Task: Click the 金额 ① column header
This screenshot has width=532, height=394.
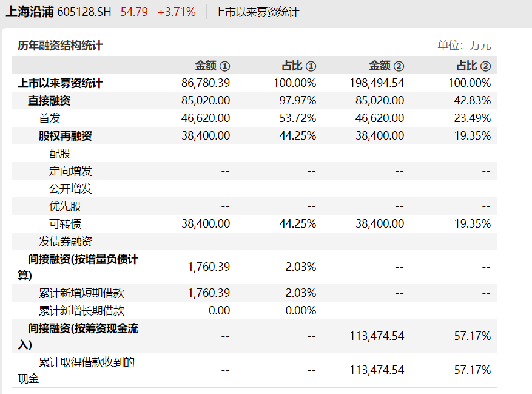Action: [212, 66]
